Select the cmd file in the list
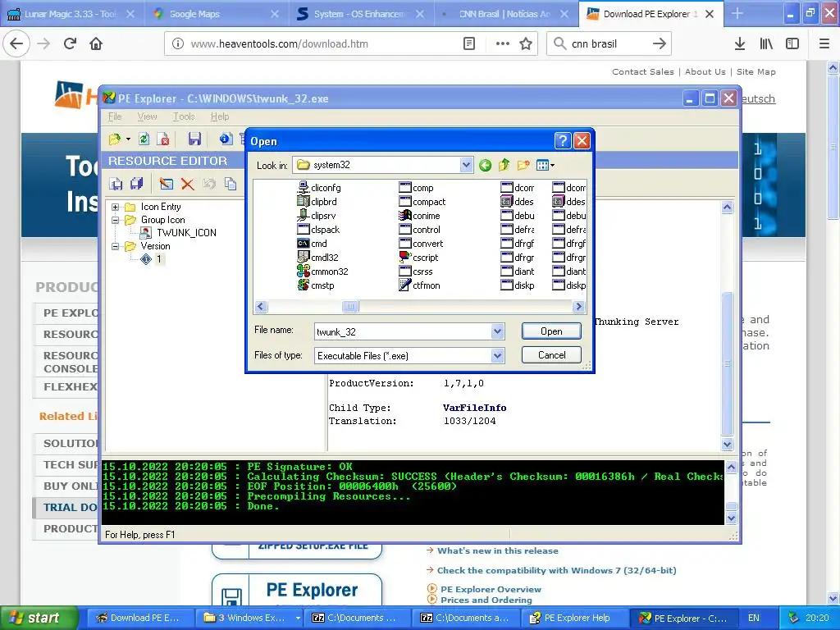This screenshot has width=840, height=630. click(313, 244)
